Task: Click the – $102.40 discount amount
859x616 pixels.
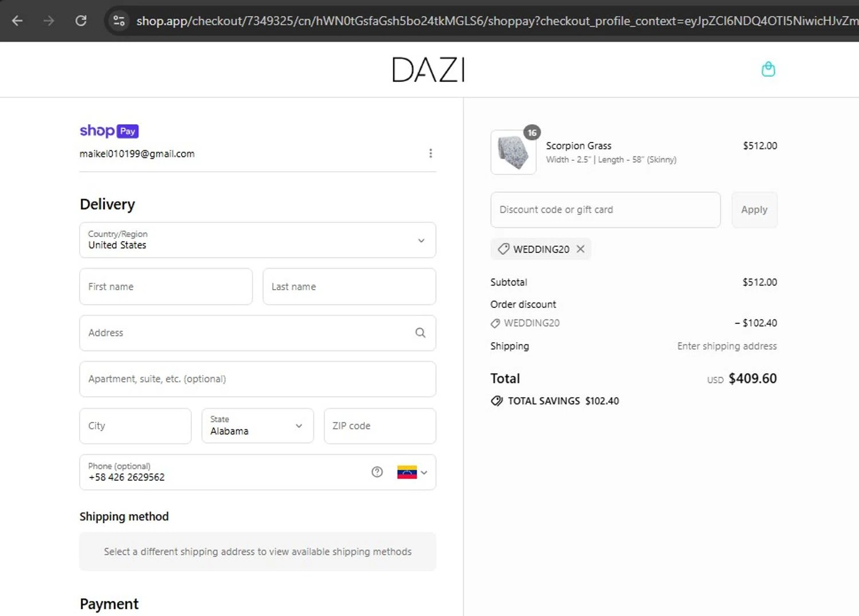Action: (x=756, y=323)
